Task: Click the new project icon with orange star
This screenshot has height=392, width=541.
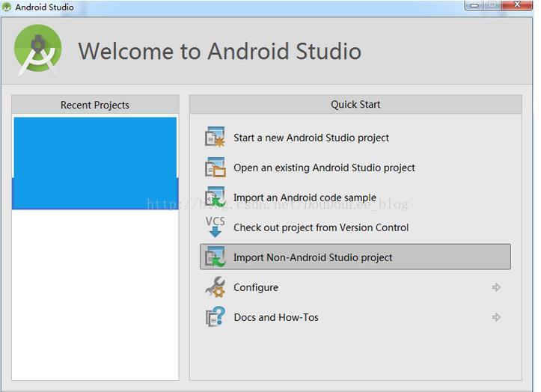Action: point(215,137)
